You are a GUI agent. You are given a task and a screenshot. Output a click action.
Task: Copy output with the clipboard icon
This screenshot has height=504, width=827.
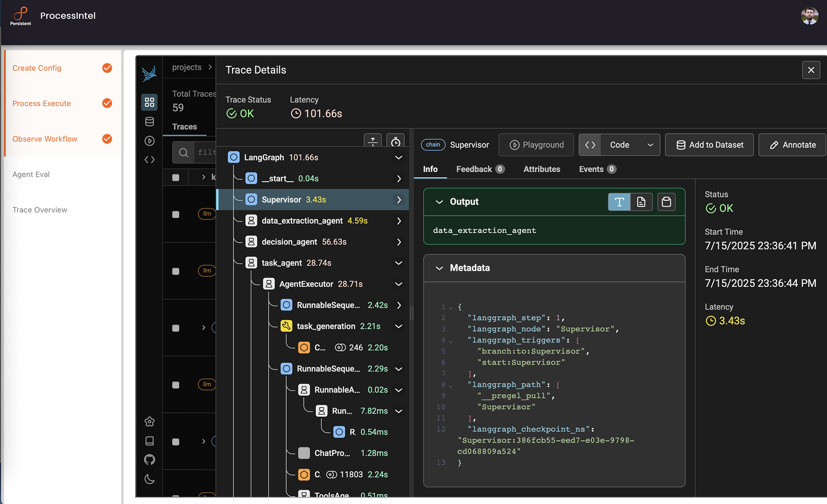[x=666, y=202]
